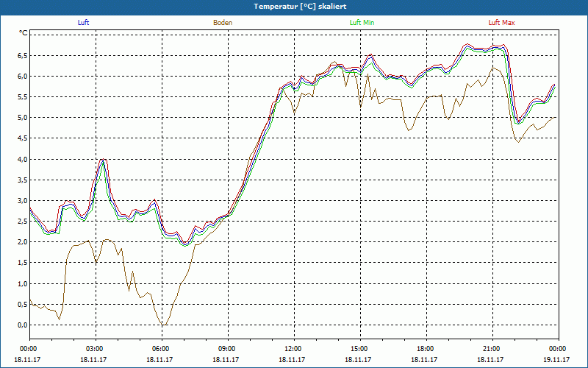The image size is (588, 368).
Task: Click the 2,5 y-axis value
Action: (23, 222)
